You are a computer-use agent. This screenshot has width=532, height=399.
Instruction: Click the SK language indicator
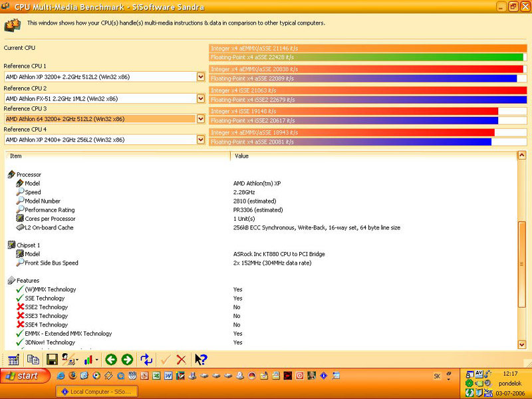coord(437,376)
